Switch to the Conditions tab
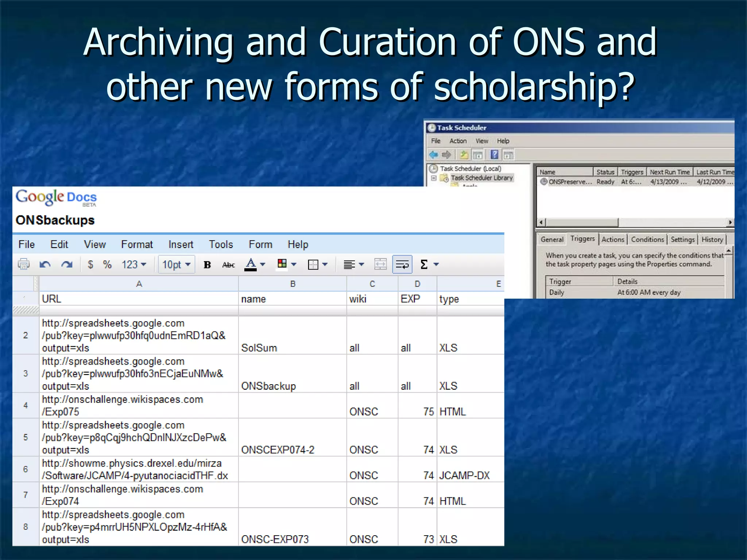The height and width of the screenshot is (560, 747). (x=647, y=240)
